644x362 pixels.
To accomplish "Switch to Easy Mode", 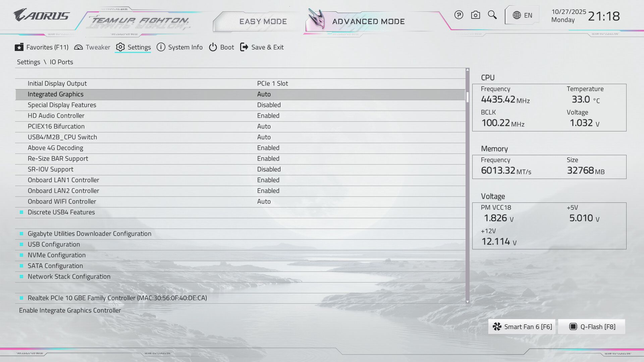I will click(x=263, y=21).
